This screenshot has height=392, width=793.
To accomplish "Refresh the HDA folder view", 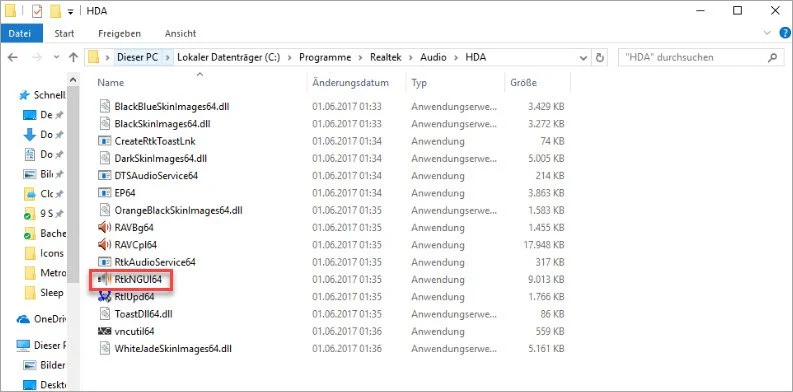I will click(600, 57).
